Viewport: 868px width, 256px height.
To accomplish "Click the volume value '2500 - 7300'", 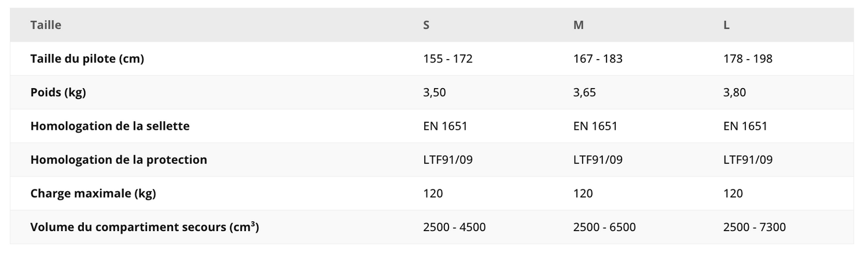I will (x=754, y=226).
